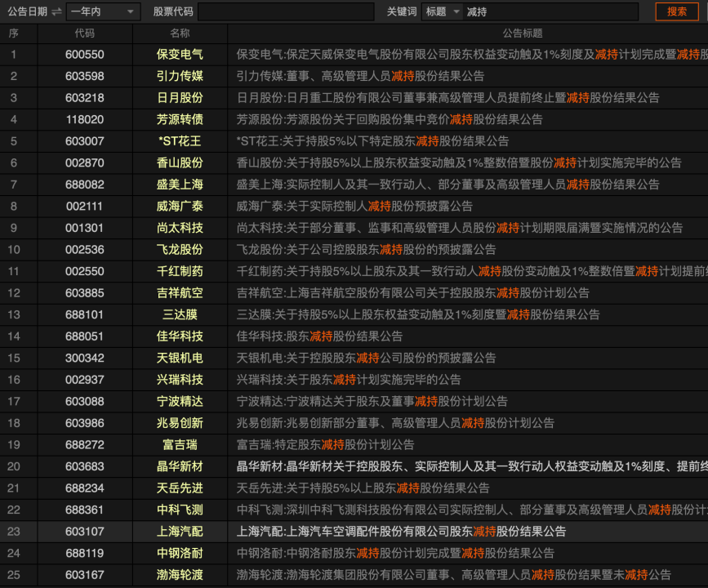Image resolution: width=708 pixels, height=588 pixels.
Task: Click stock name 宁波精达
Action: [180, 402]
